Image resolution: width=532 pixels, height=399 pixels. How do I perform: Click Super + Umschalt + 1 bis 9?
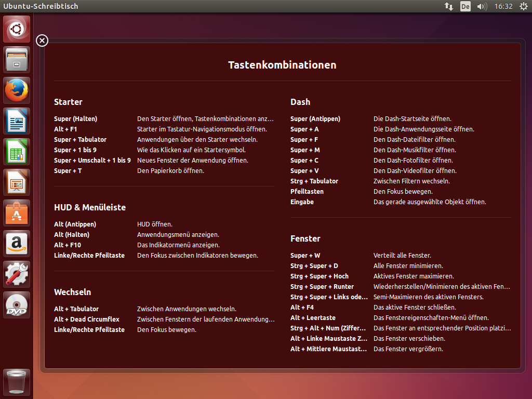coord(92,160)
